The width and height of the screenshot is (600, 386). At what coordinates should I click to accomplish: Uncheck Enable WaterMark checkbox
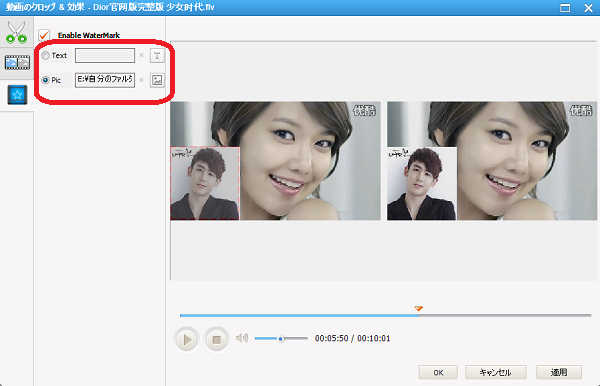44,35
